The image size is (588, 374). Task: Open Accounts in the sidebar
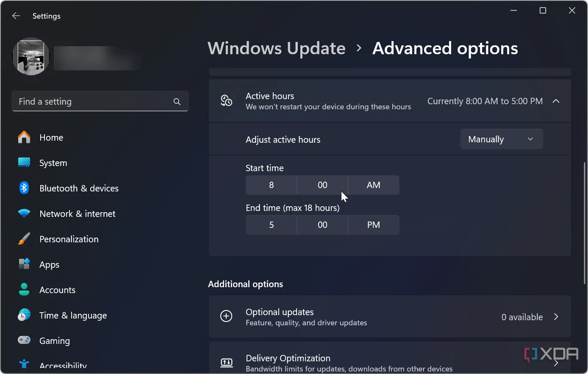coord(57,290)
